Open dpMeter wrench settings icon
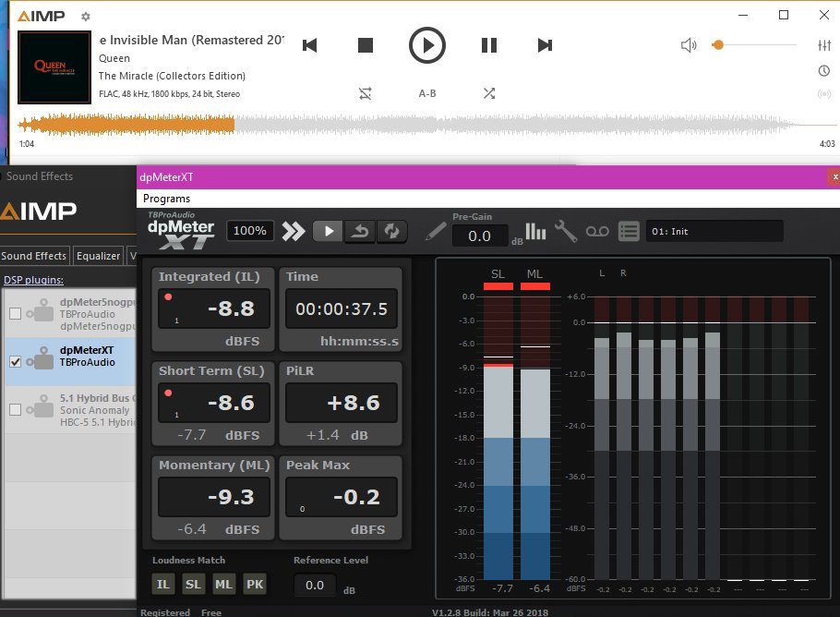The image size is (840, 617). coord(566,232)
